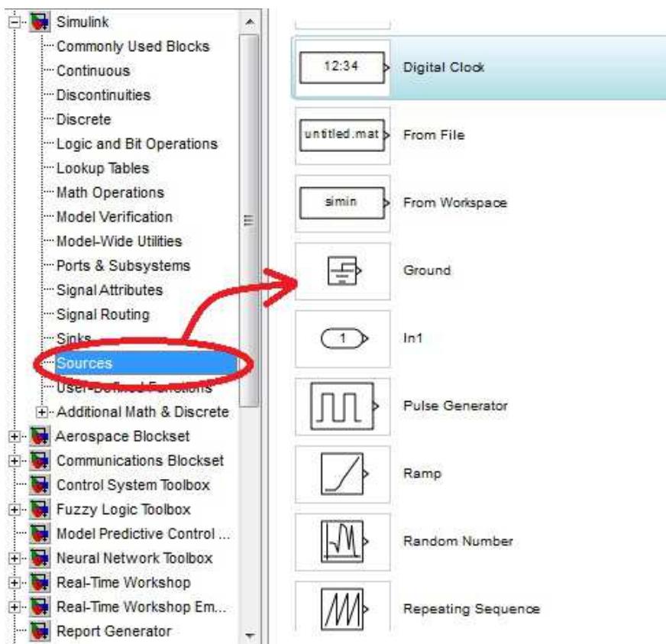Select the Random Number block icon
This screenshot has width=666, height=644.
pyautogui.click(x=344, y=541)
